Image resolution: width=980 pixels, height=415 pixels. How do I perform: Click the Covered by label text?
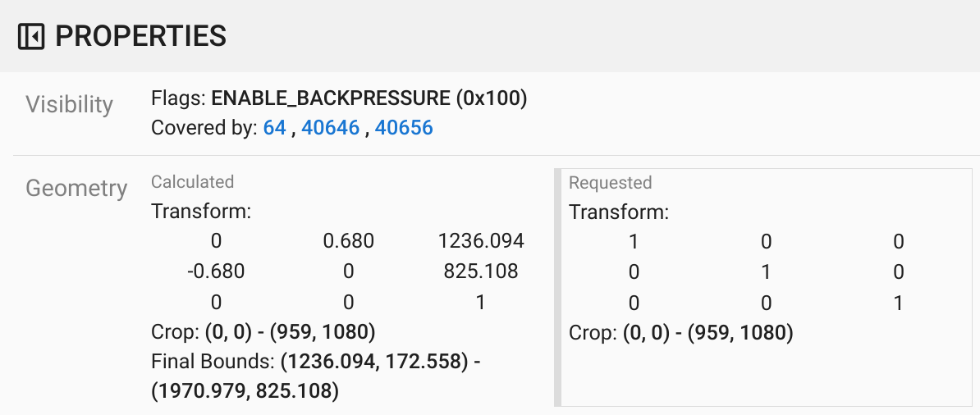(204, 128)
